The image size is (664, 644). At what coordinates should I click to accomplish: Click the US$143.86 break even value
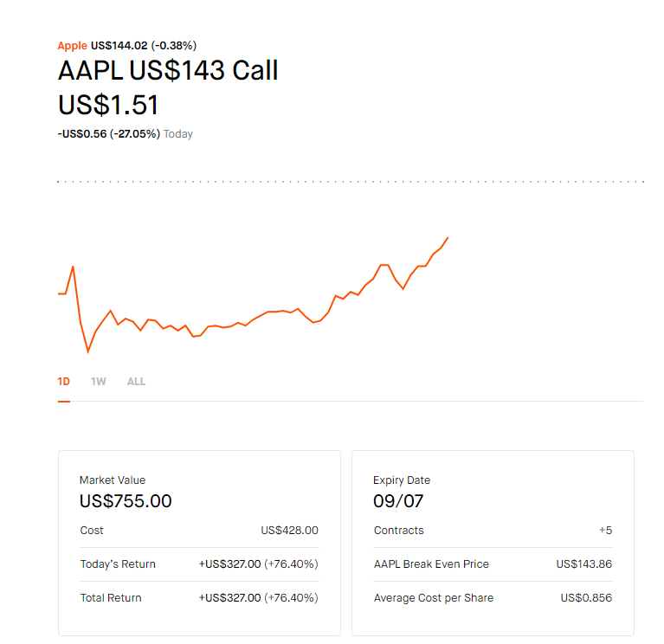pos(583,564)
